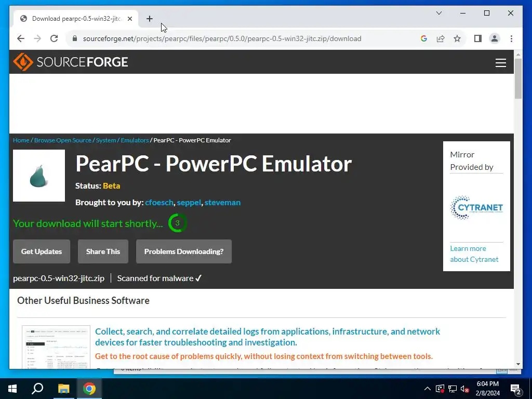Viewport: 532px width, 399px height.
Task: Open the taskbar clock and date
Action: pyautogui.click(x=487, y=389)
